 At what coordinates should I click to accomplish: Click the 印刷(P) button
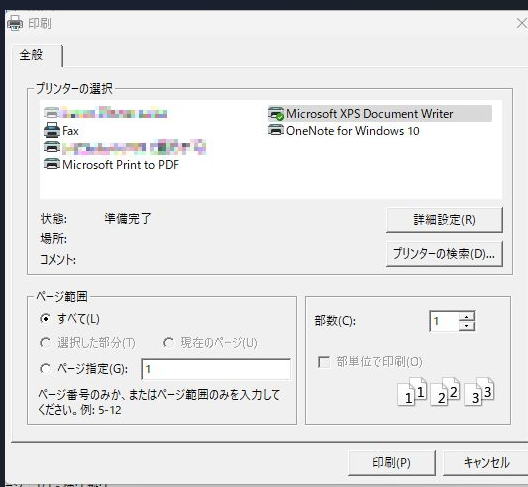click(x=392, y=463)
